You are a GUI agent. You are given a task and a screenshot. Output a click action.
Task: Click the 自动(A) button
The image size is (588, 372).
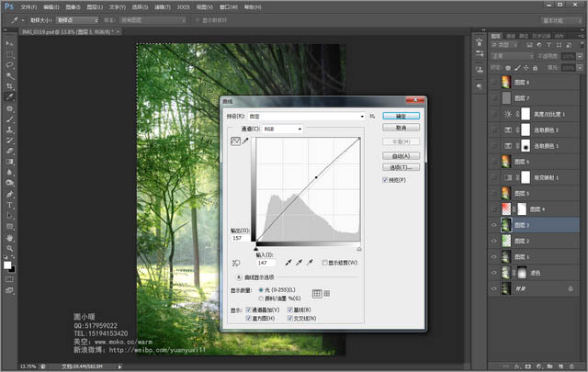click(401, 156)
